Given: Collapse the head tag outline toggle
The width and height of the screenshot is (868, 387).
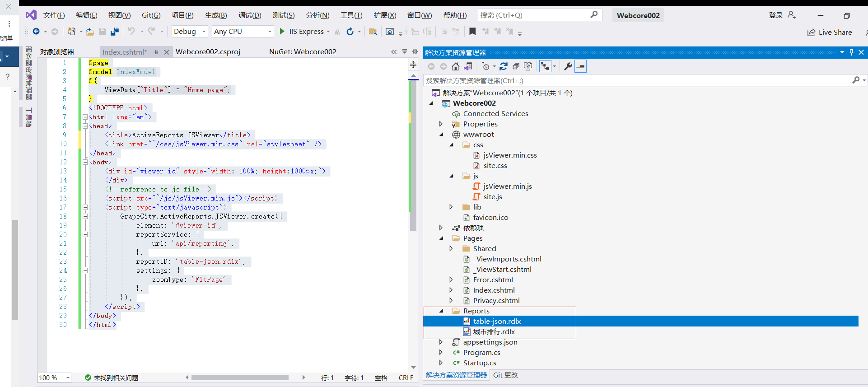Looking at the screenshot, I should pyautogui.click(x=85, y=126).
